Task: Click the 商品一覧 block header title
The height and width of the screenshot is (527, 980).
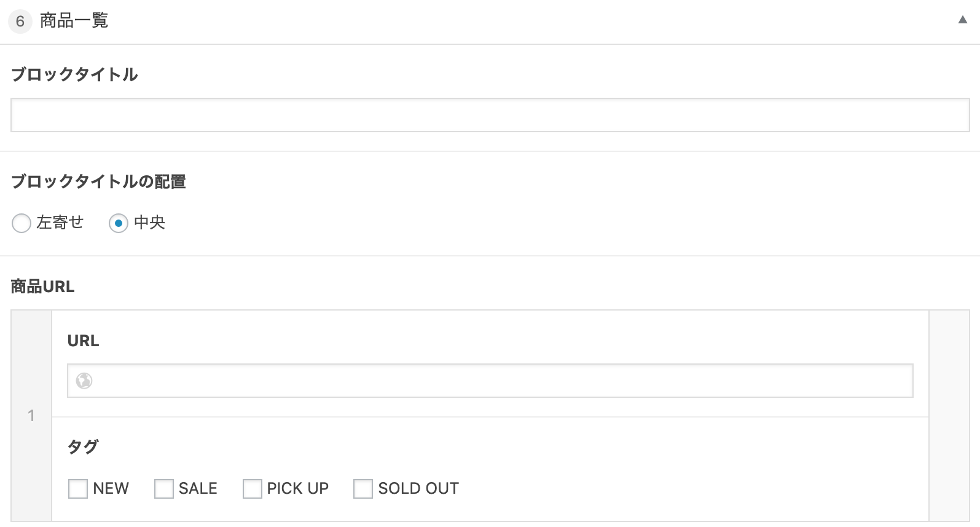Action: tap(74, 21)
